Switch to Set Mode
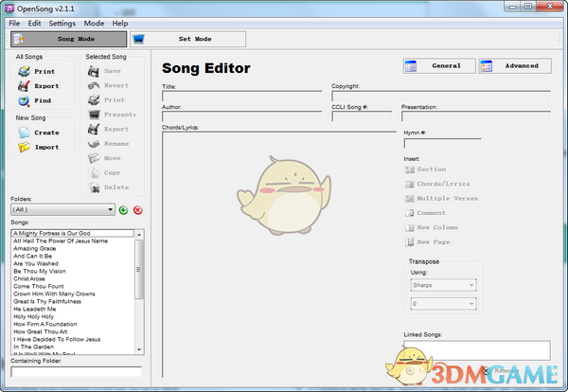The height and width of the screenshot is (392, 568). [188, 39]
